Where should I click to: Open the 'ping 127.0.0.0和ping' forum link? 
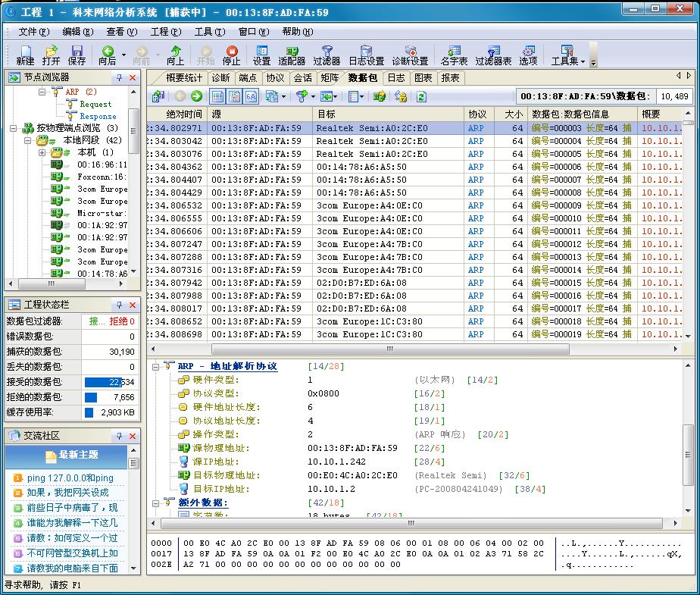[70, 478]
